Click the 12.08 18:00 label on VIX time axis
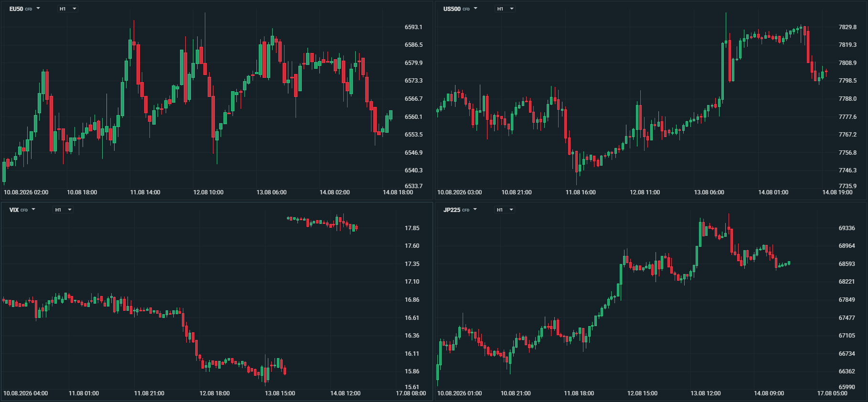The image size is (868, 402). (214, 393)
